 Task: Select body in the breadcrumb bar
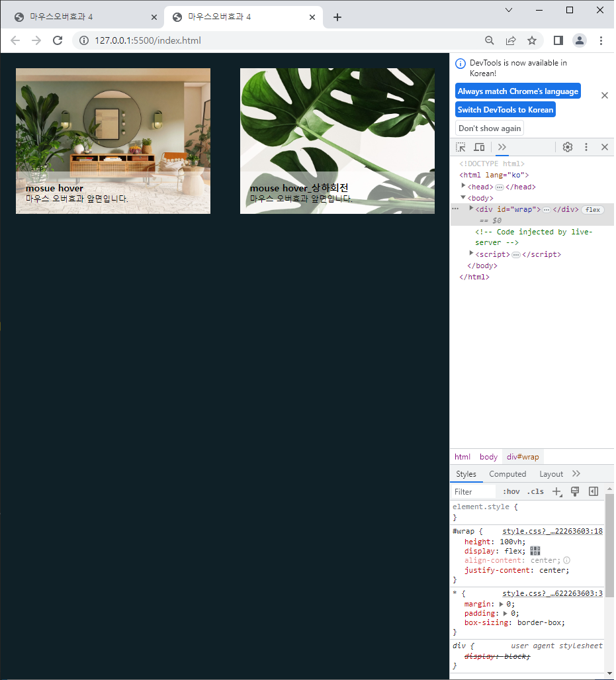click(488, 457)
